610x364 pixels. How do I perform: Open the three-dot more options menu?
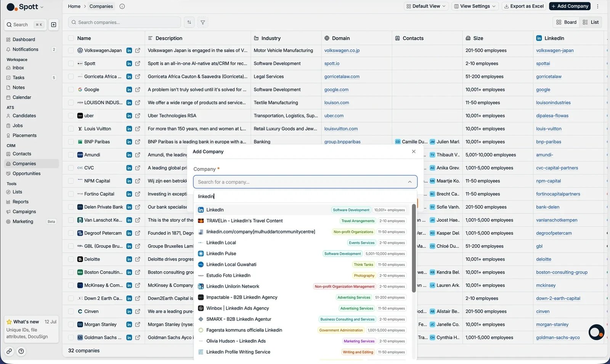pyautogui.click(x=597, y=6)
